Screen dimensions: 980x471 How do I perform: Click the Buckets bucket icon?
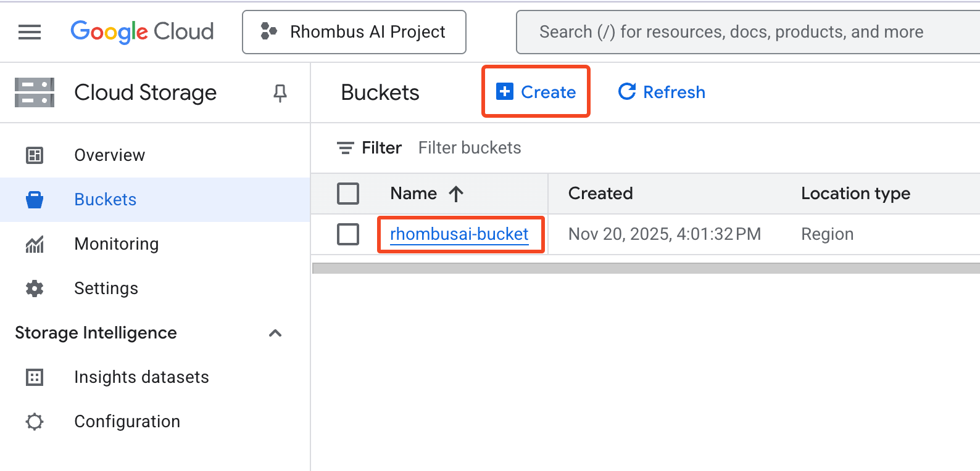coord(35,200)
